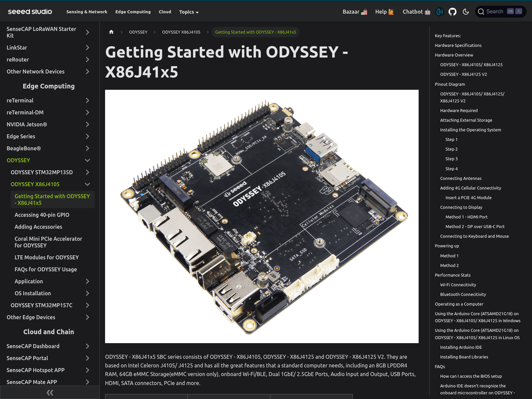
Task: Expand the NVIDIA Jetson chevron
Action: (87, 124)
